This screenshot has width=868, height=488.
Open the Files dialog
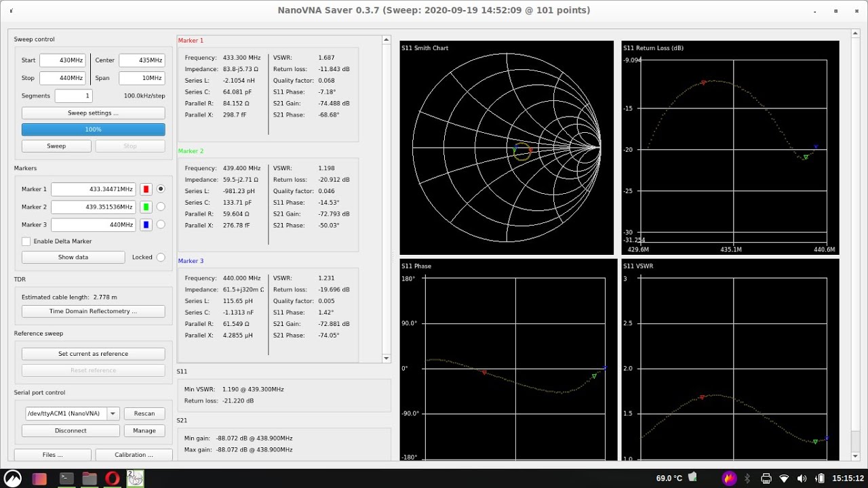tap(53, 455)
